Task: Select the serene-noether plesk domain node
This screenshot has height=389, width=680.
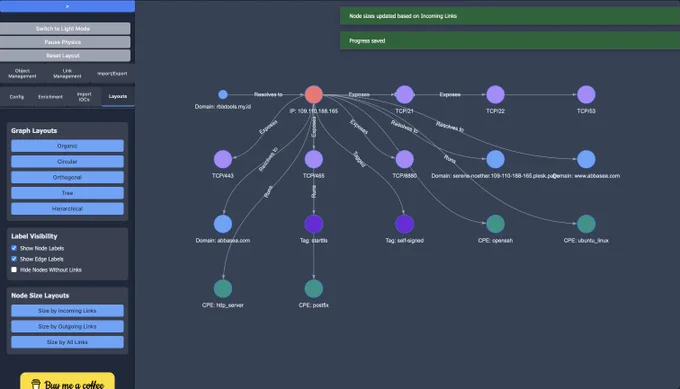Action: pyautogui.click(x=495, y=159)
